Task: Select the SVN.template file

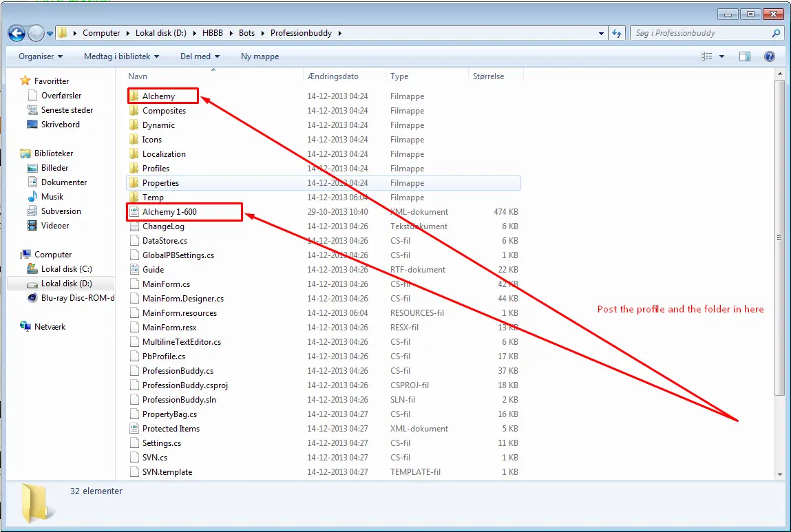Action: [167, 472]
